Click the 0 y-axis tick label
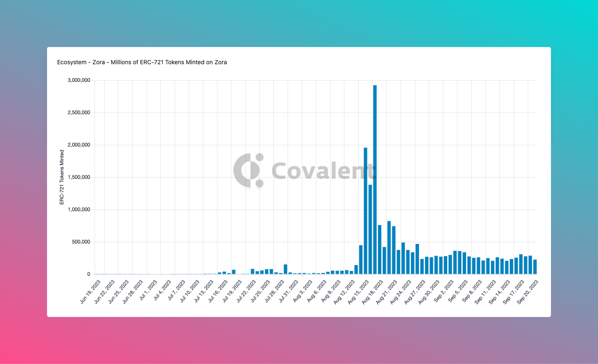 [x=89, y=274]
